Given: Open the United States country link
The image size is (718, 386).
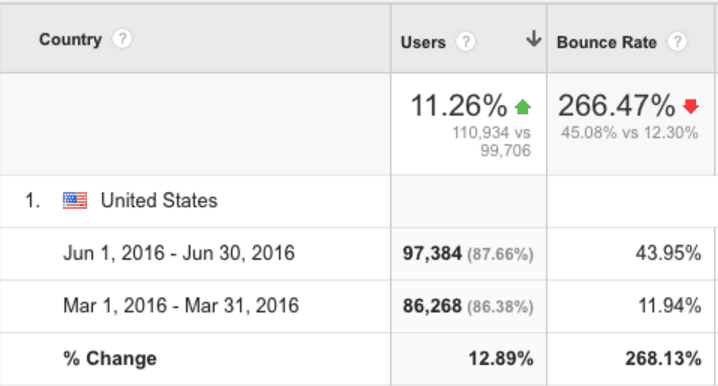Looking at the screenshot, I should point(159,201).
